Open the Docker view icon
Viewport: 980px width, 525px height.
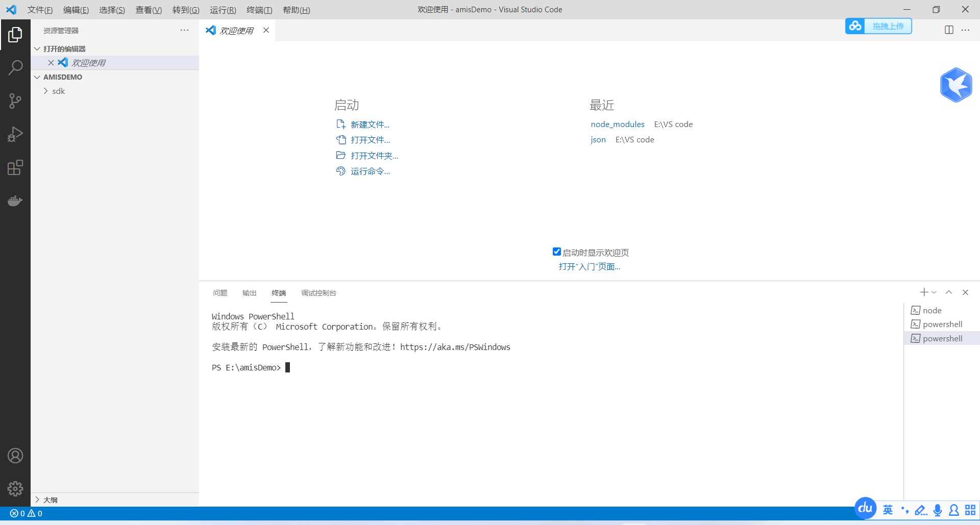15,201
